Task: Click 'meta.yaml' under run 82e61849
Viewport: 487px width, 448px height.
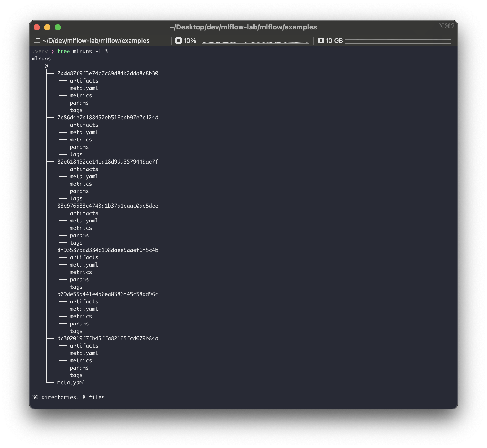Action: tap(84, 176)
